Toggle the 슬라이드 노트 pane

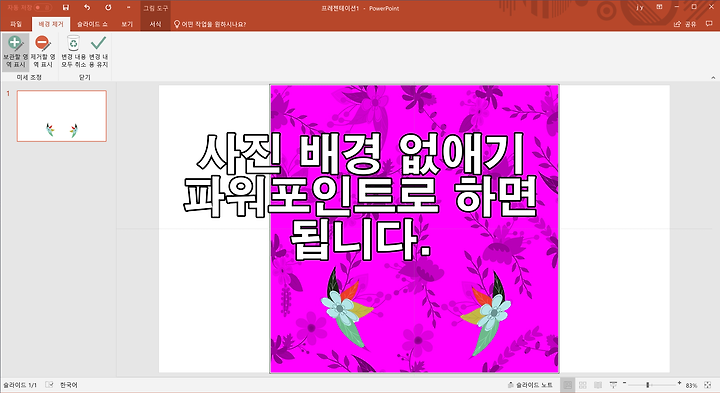click(x=530, y=385)
